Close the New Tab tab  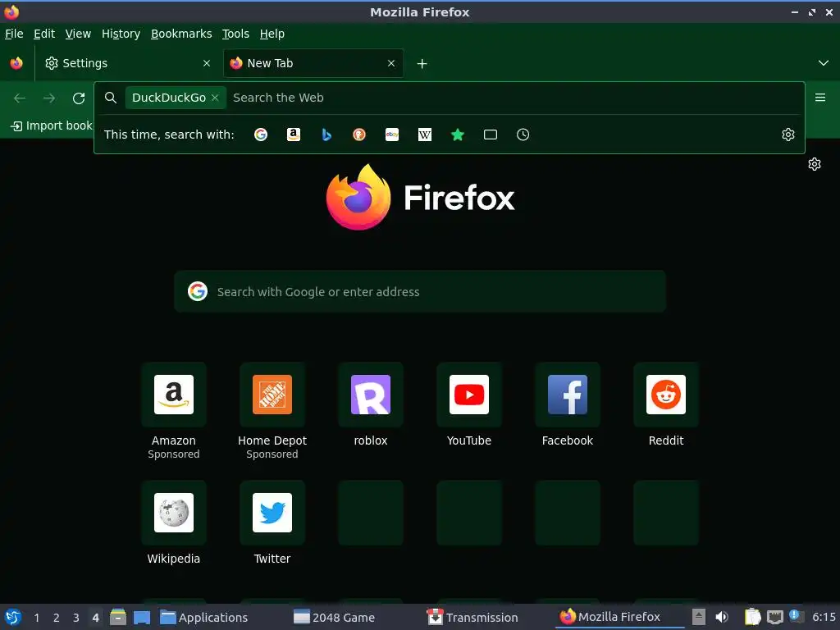click(x=391, y=63)
